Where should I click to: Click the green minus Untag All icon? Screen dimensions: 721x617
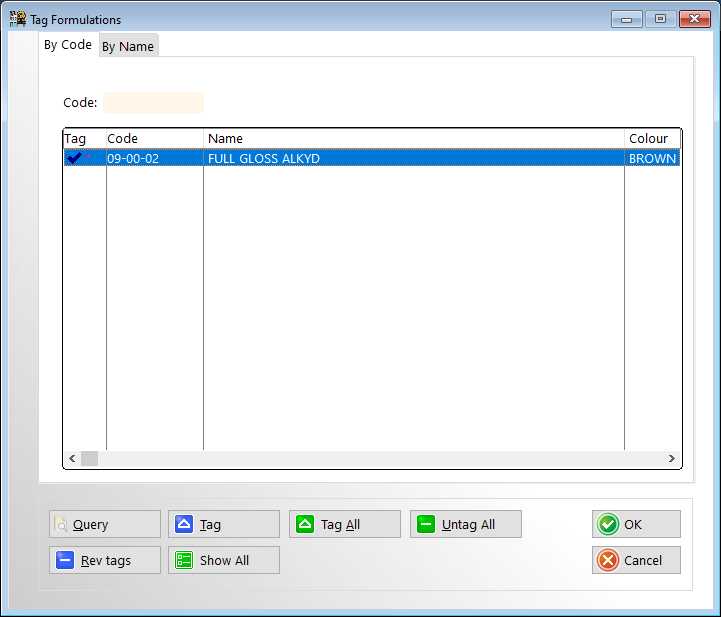426,525
